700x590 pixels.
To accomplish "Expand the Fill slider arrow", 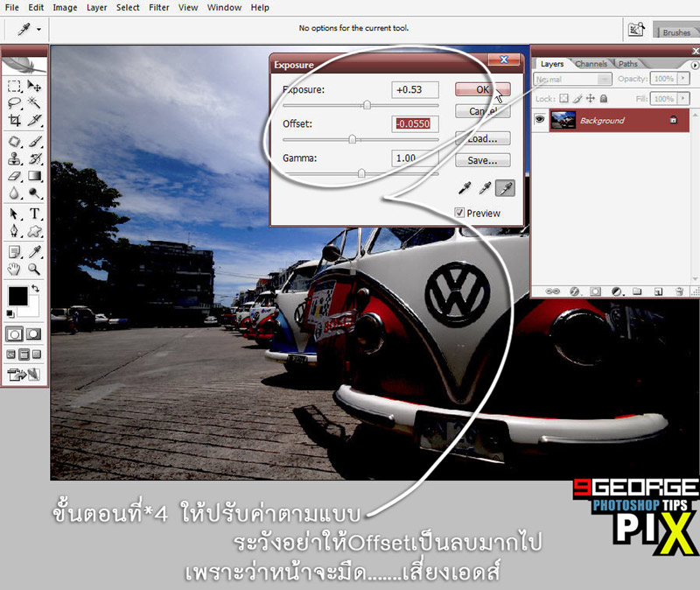I will point(682,98).
